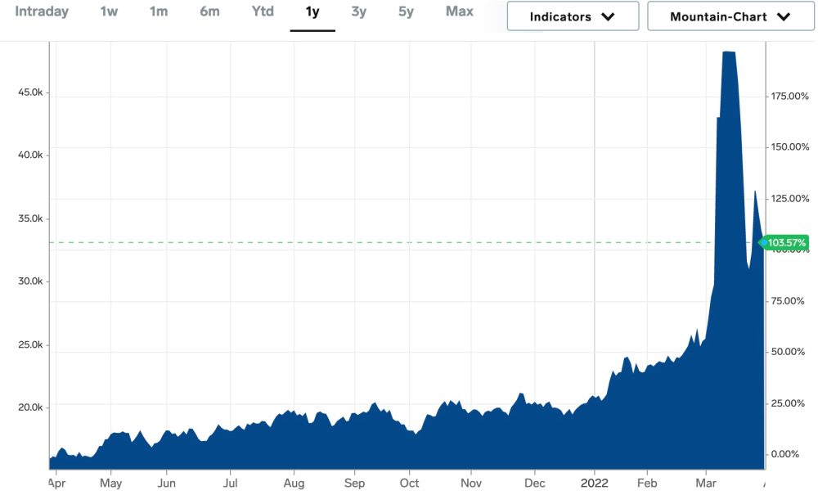Show the 6m chart period
This screenshot has width=818, height=504.
209,12
